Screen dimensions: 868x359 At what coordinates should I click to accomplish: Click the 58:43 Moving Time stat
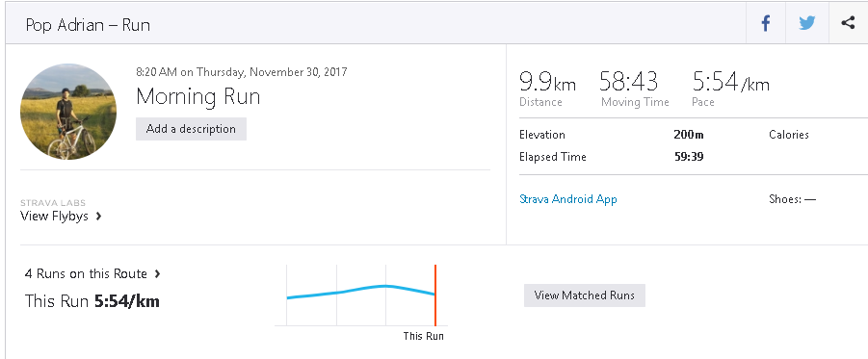(635, 89)
